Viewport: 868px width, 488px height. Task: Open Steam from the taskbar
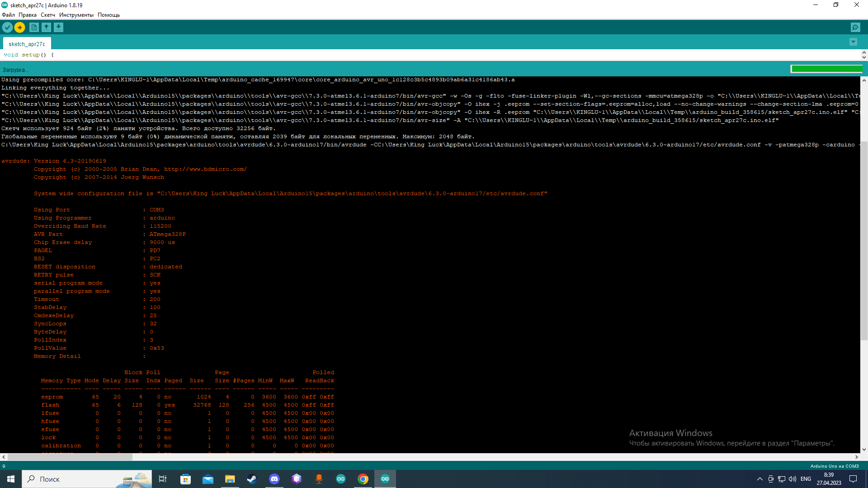point(252,479)
